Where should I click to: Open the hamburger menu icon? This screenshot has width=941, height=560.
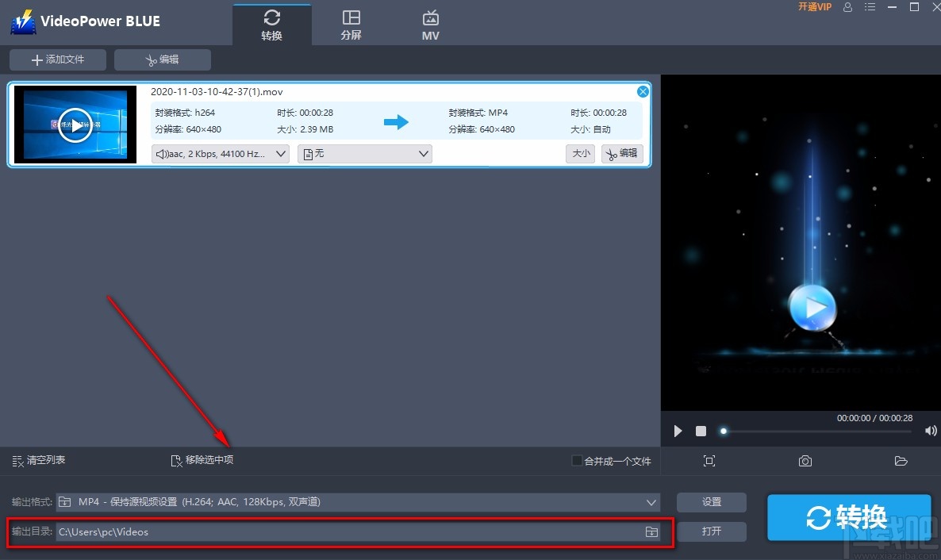(870, 7)
